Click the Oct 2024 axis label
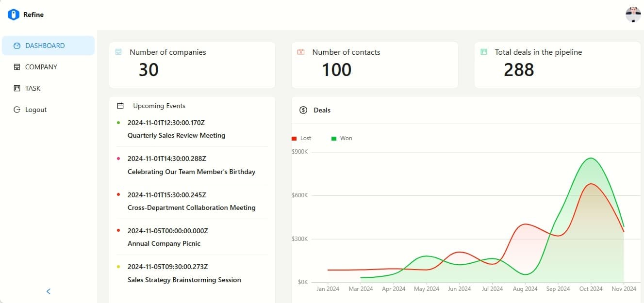Image resolution: width=644 pixels, height=303 pixels. point(591,289)
